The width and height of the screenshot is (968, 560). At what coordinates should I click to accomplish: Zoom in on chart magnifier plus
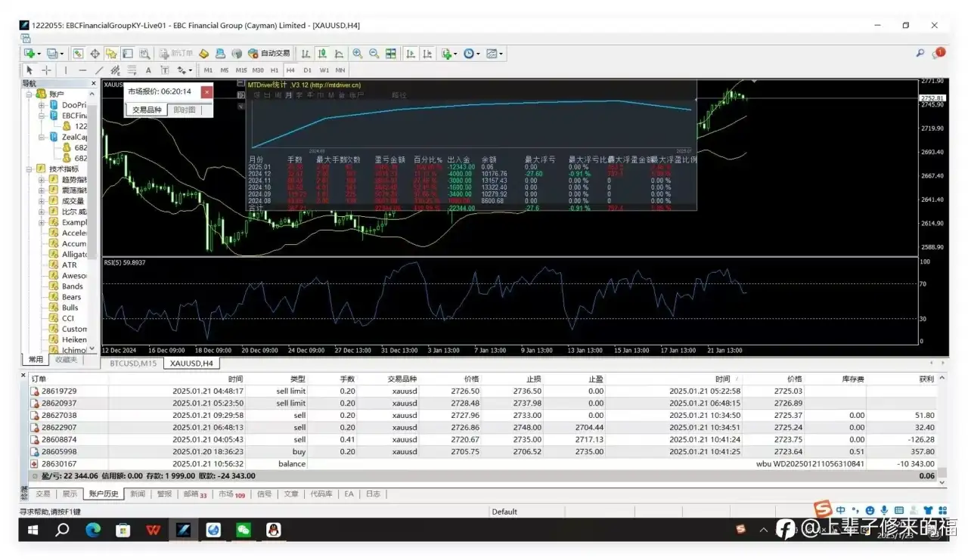(x=357, y=54)
